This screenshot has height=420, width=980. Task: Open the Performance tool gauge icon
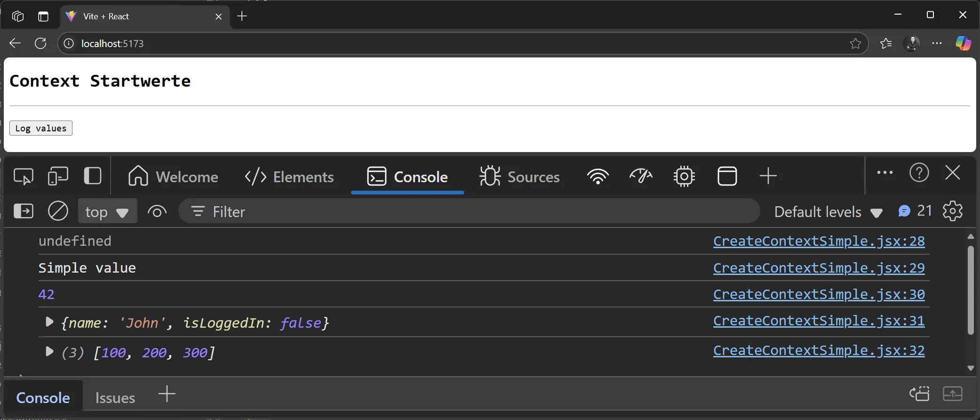pos(641,177)
